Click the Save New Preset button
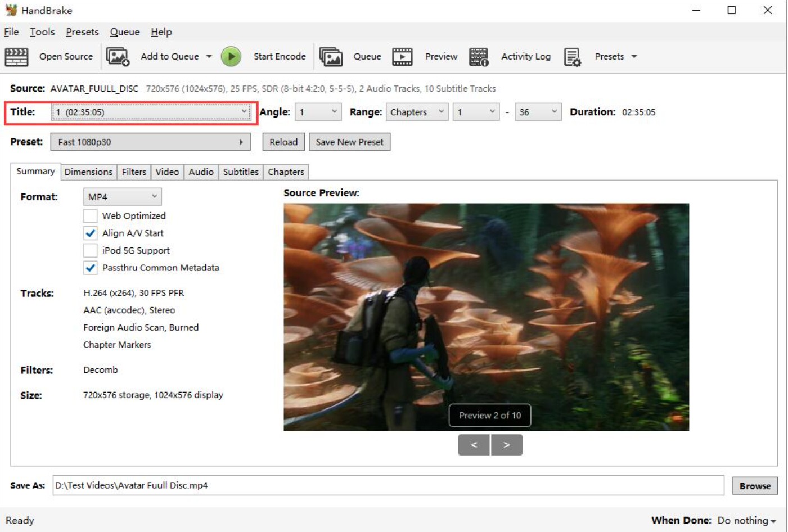Viewport: 788px width, 532px height. pyautogui.click(x=349, y=142)
